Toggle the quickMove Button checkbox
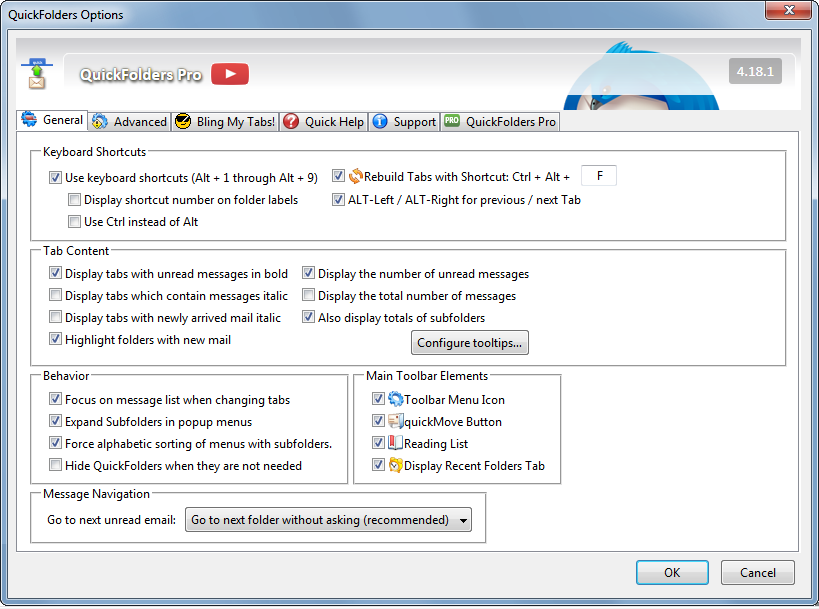The width and height of the screenshot is (819, 609). (x=378, y=420)
